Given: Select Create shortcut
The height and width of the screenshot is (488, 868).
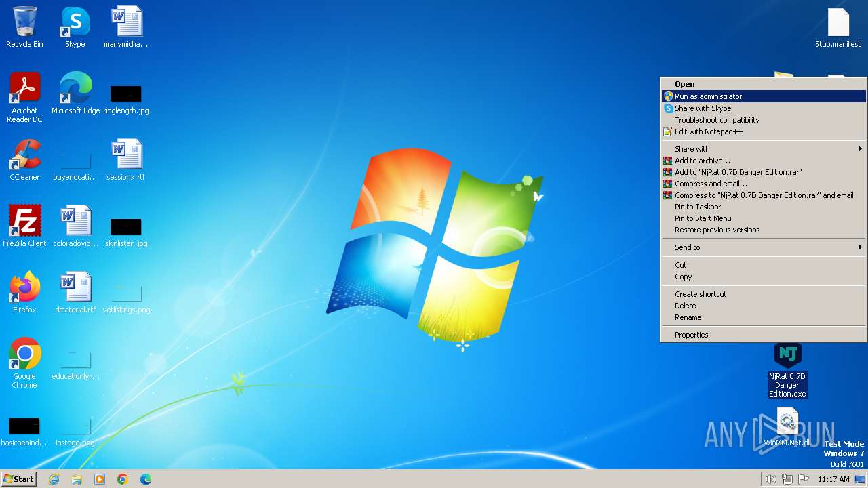Looking at the screenshot, I should 764,294.
